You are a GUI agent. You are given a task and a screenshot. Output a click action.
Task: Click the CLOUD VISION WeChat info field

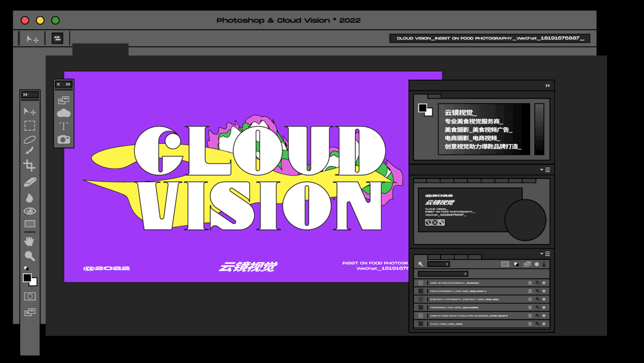[x=490, y=38]
